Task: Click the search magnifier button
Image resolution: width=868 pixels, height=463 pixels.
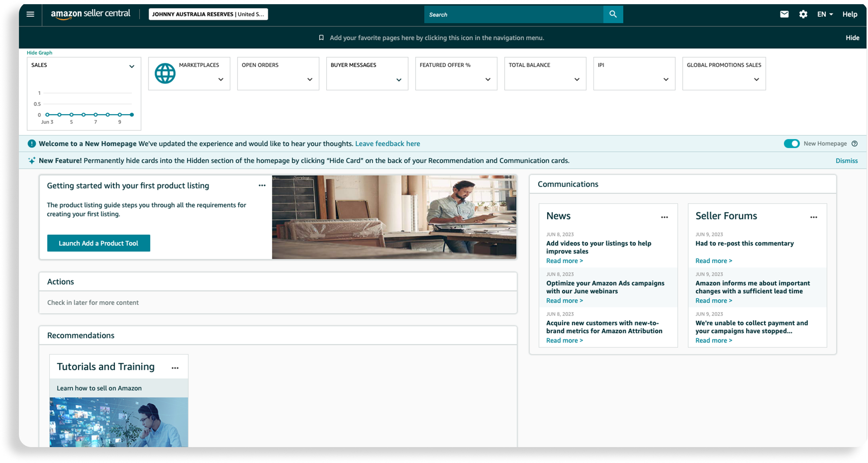Action: coord(613,14)
